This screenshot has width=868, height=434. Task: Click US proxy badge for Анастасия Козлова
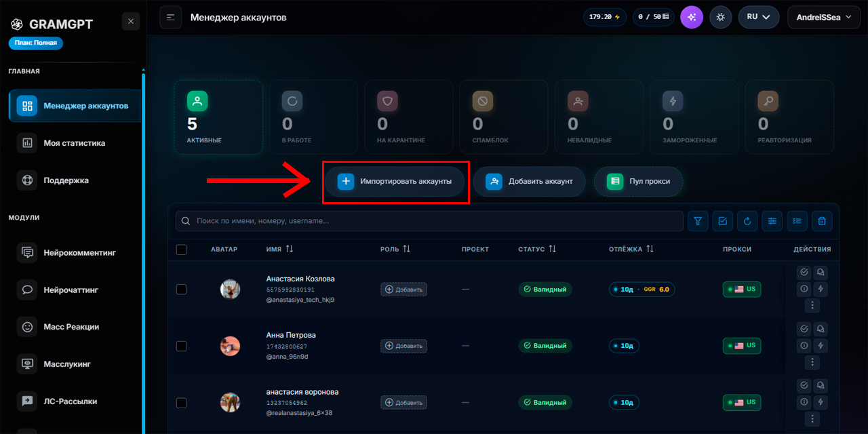point(742,290)
